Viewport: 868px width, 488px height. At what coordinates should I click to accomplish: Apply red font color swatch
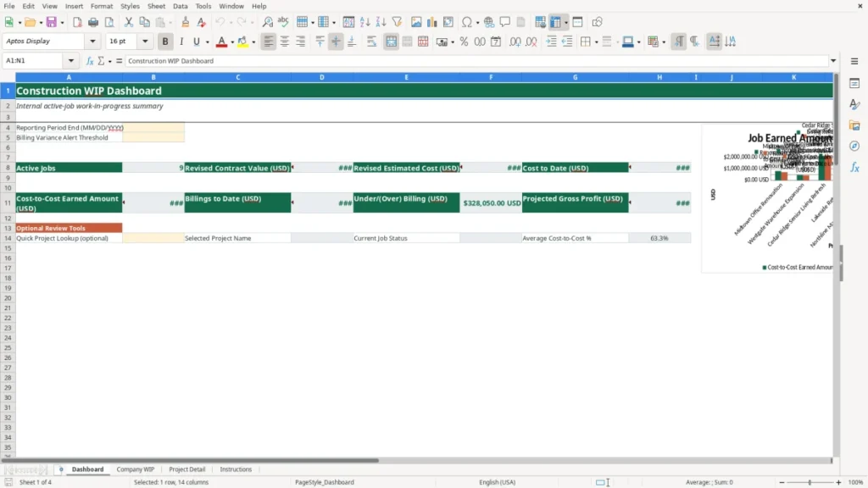pyautogui.click(x=221, y=42)
